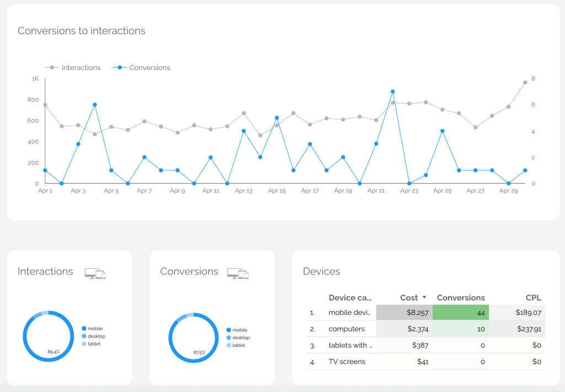This screenshot has height=392, width=565.
Task: Click the tablet legend dot in Conversions donut
Action: point(229,345)
